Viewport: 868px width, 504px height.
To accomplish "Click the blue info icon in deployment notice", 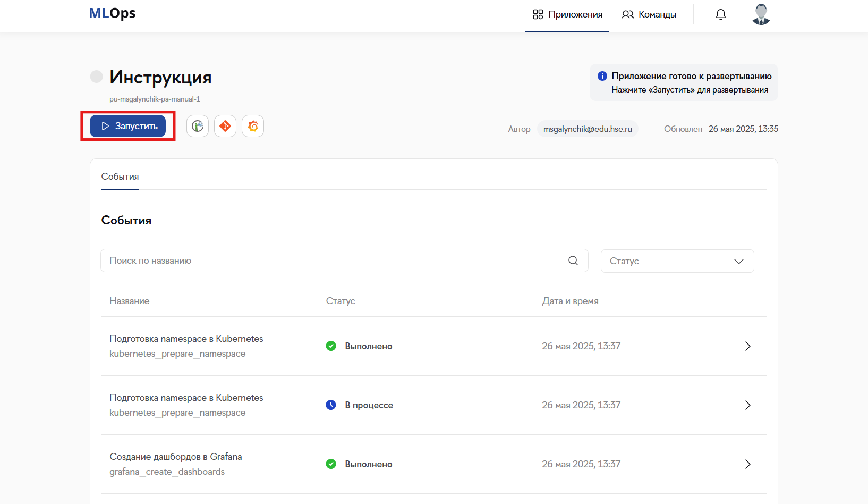I will 602,76.
